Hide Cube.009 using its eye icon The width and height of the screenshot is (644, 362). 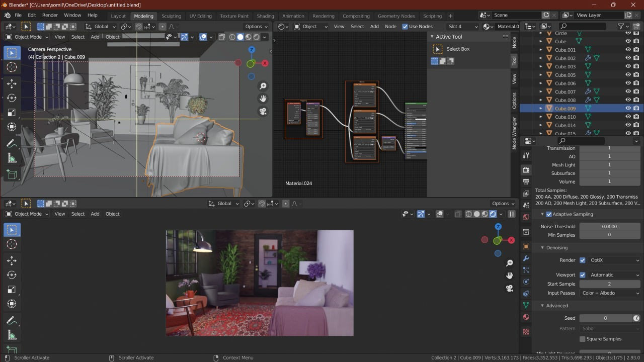628,108
